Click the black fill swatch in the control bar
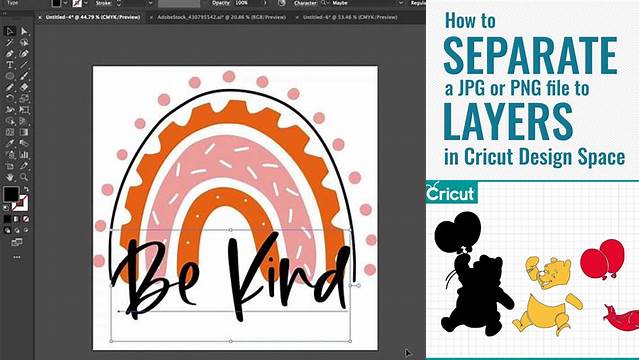This screenshot has height=360, width=639. pos(56,3)
